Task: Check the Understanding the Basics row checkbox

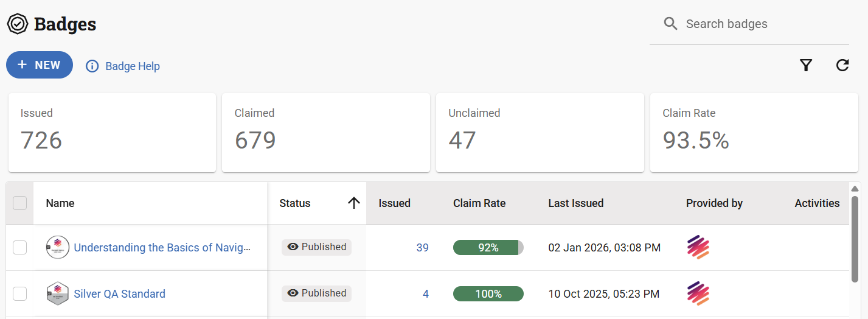Action: click(20, 247)
